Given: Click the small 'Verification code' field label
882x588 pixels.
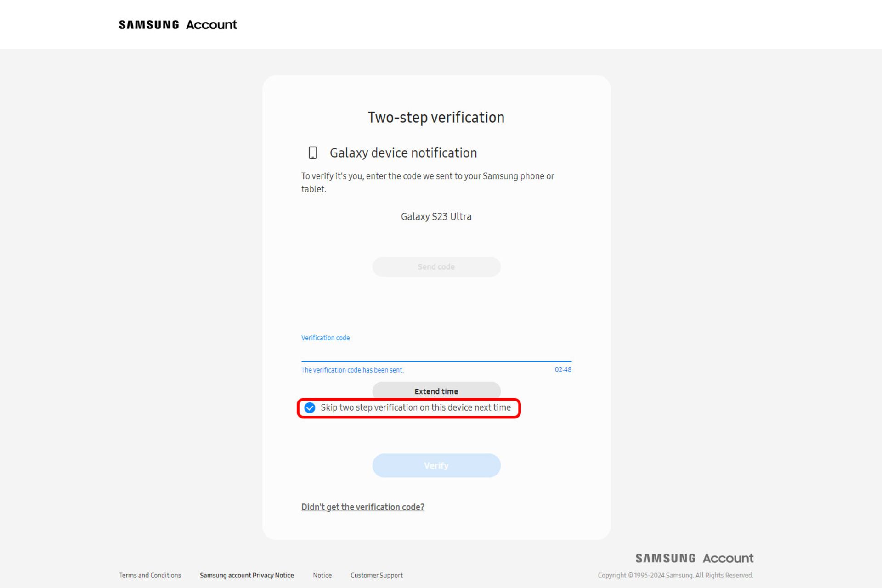Looking at the screenshot, I should pyautogui.click(x=325, y=338).
